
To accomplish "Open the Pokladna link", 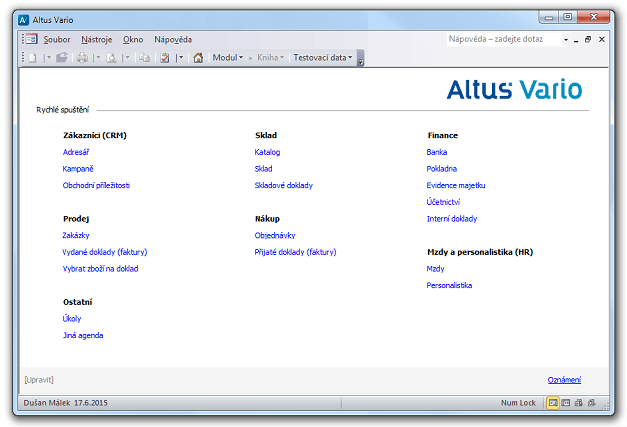I will pyautogui.click(x=441, y=169).
